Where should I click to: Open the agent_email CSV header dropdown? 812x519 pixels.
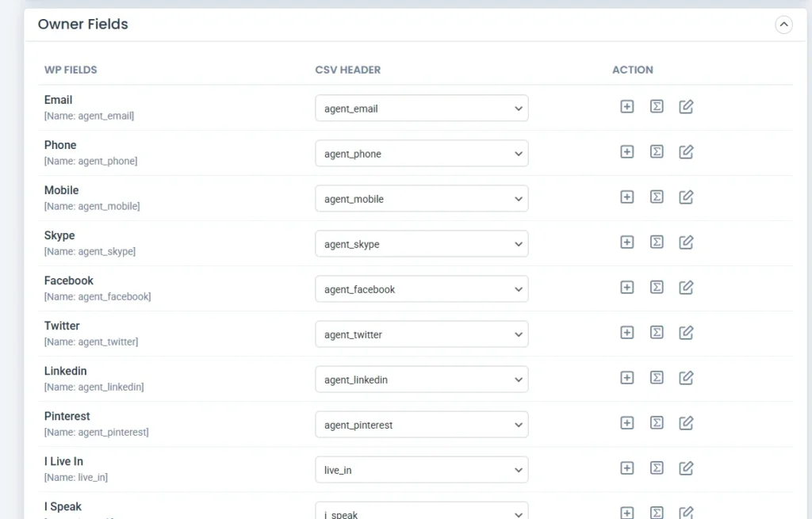point(421,109)
